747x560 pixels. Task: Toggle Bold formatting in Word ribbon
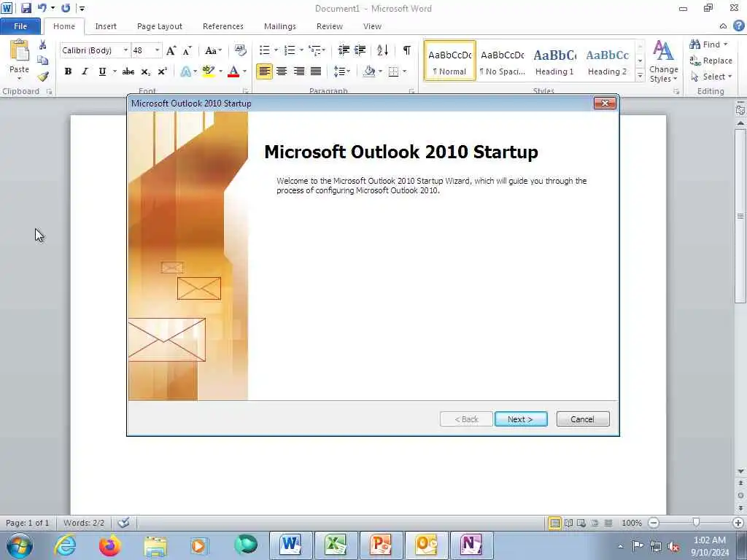[x=68, y=71]
